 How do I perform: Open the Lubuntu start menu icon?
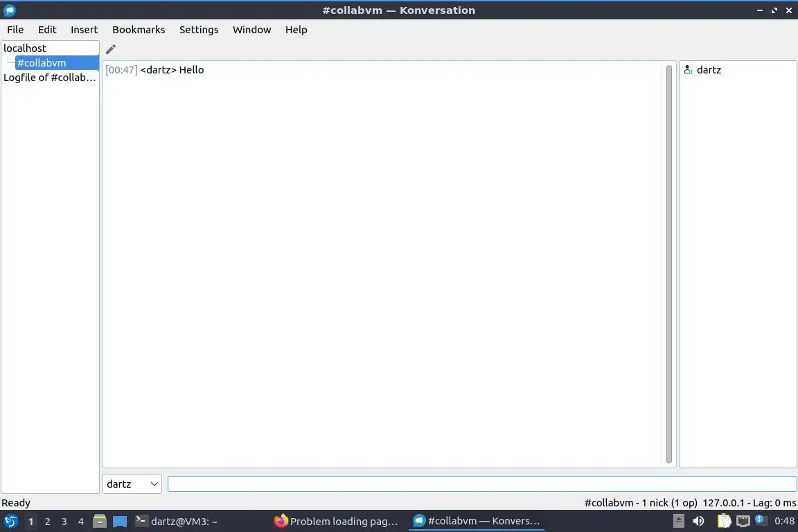pos(10,522)
